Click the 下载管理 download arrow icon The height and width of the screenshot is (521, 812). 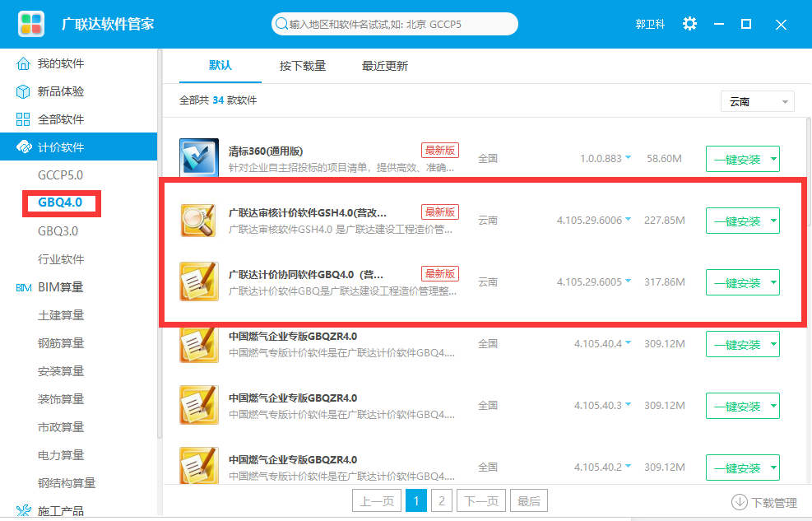pyautogui.click(x=739, y=502)
